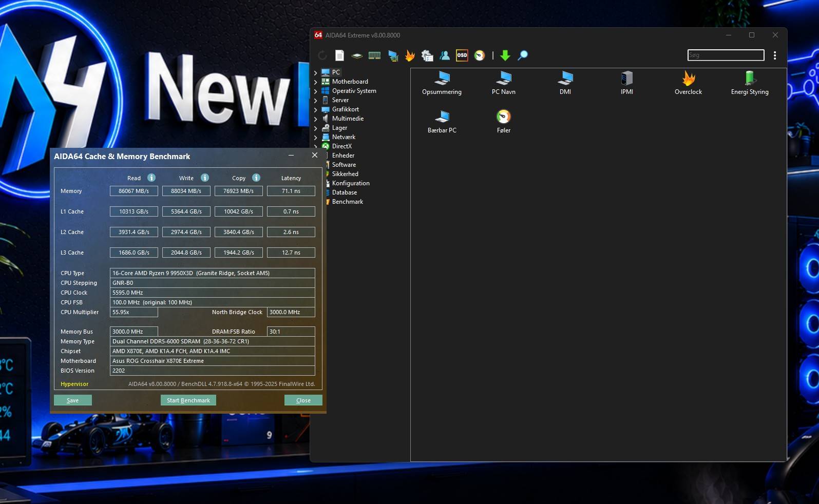Click the Memory Read value 86067 MB/s
The width and height of the screenshot is (819, 504).
[x=134, y=191]
